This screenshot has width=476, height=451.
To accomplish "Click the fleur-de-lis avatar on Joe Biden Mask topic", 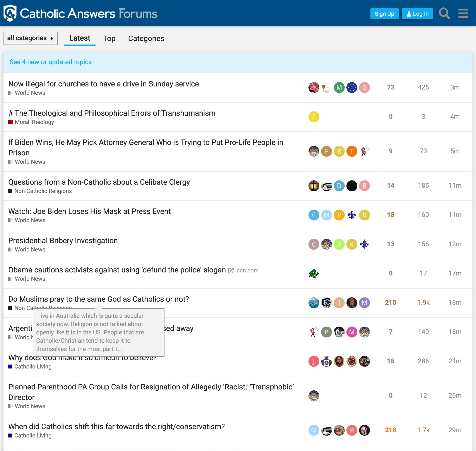I will [352, 215].
